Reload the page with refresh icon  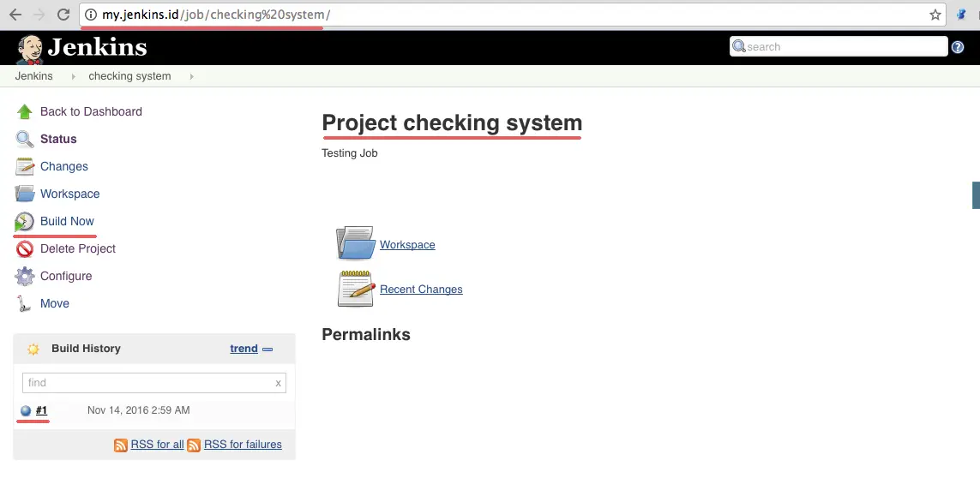pos(63,15)
